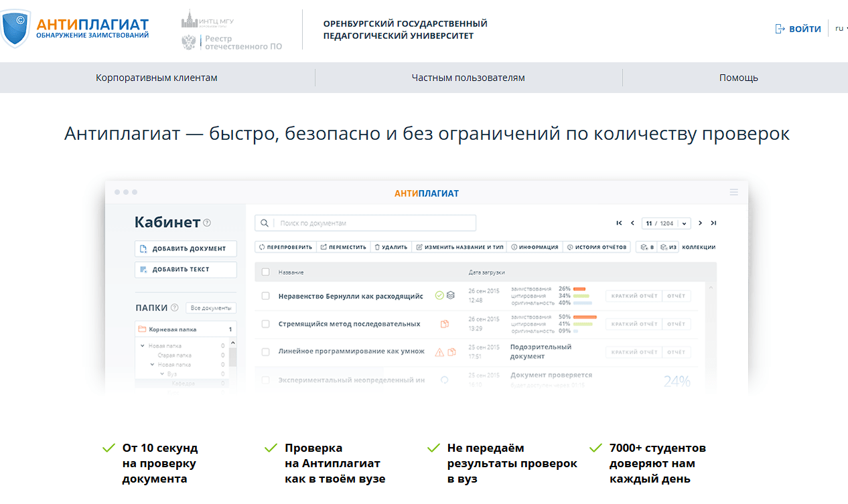Click ПЕРЕПРОВЕРИТЬ in the toolbar
848x504 pixels.
(x=285, y=247)
